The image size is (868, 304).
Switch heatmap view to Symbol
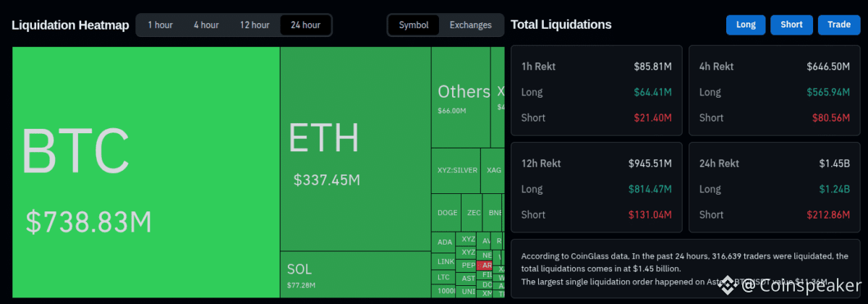414,25
